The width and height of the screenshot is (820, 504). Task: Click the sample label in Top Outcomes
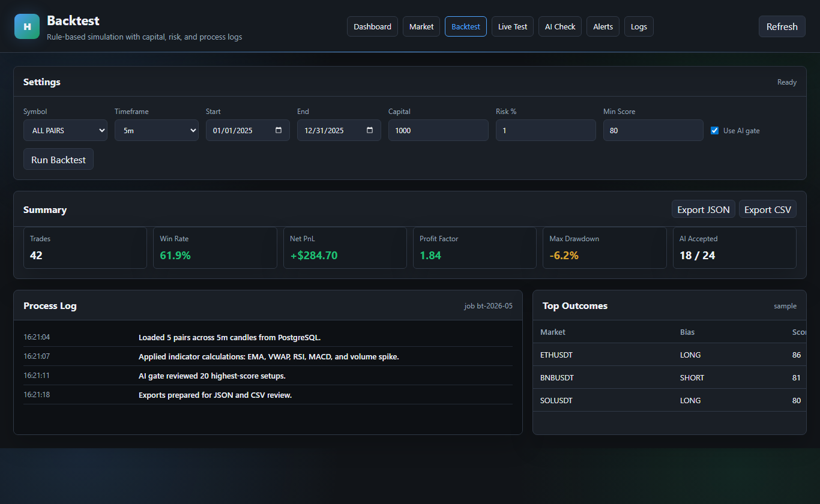coord(785,306)
